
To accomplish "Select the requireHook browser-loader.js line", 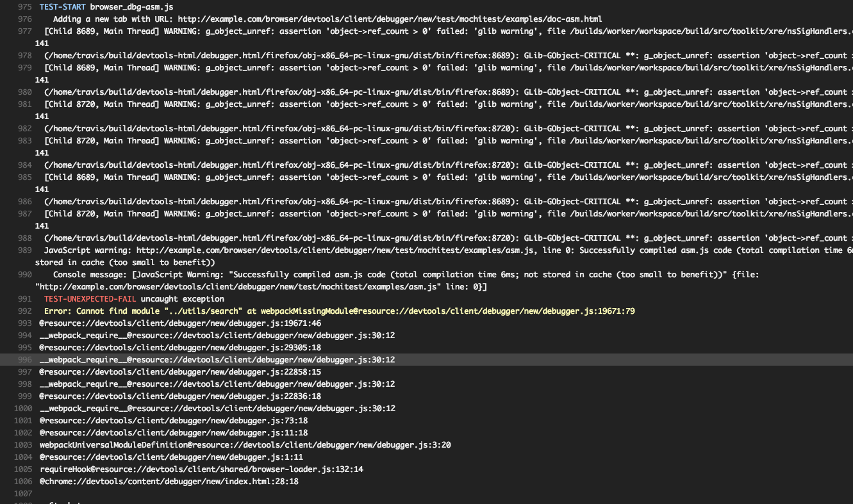I will coord(201,469).
